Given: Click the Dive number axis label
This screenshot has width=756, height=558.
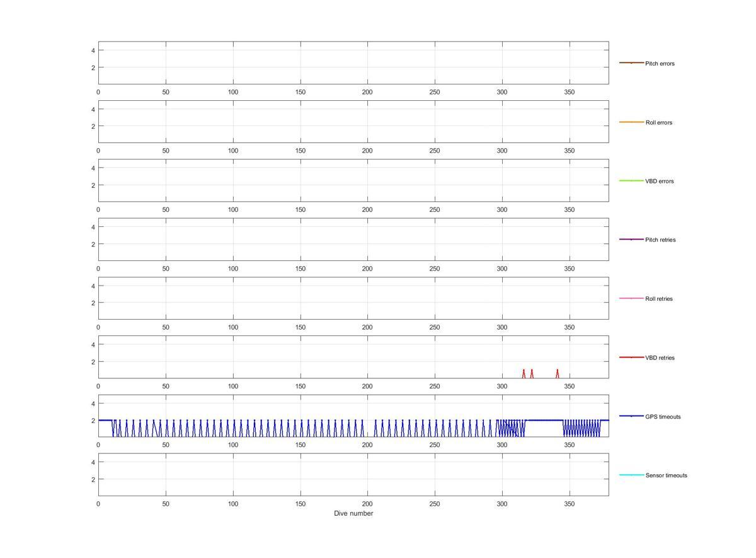Looking at the screenshot, I should [353, 513].
